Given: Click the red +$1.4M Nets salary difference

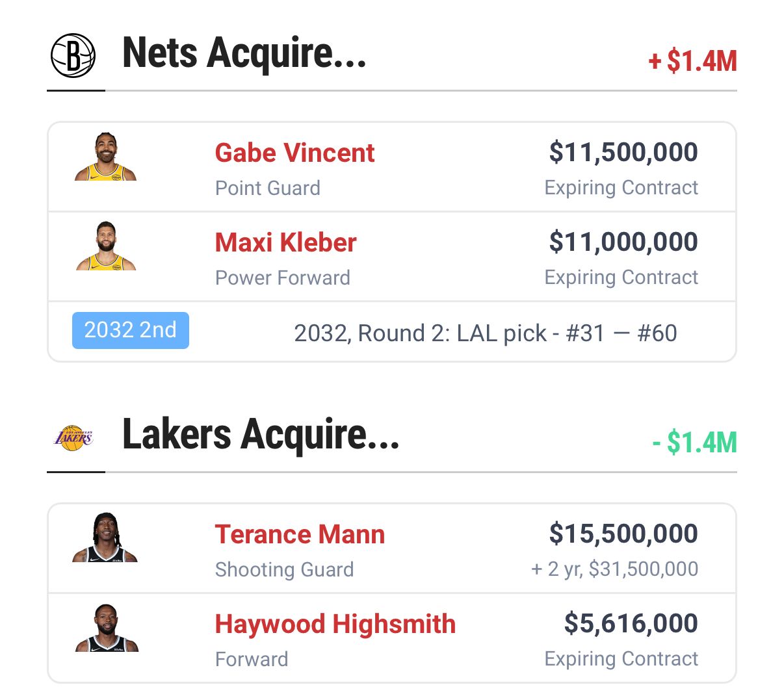Looking at the screenshot, I should (692, 61).
